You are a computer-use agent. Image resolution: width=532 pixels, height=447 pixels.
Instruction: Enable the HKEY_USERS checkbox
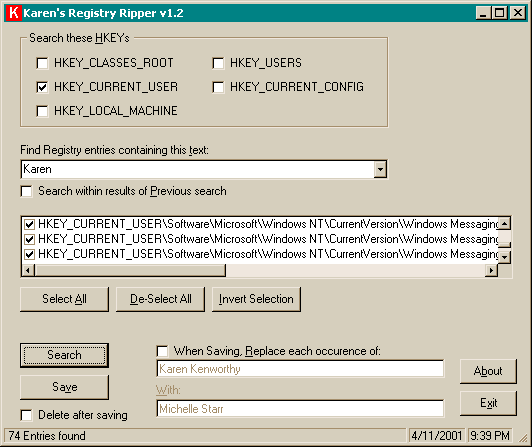click(218, 63)
